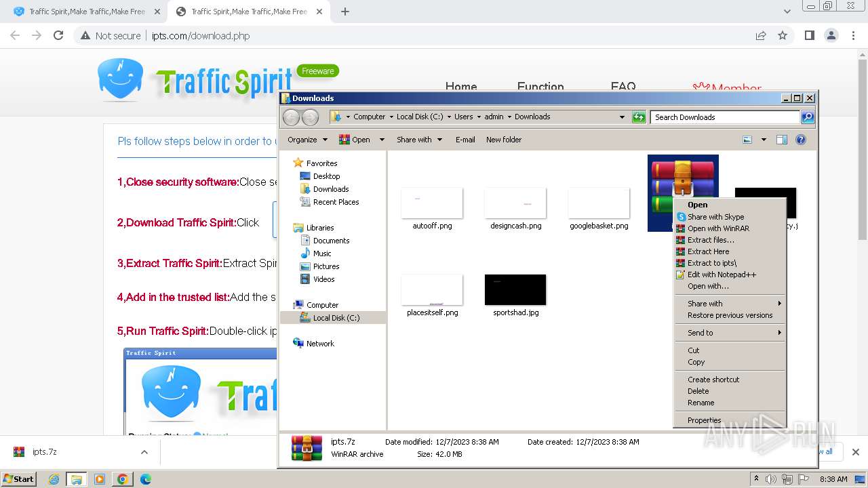The image size is (868, 488).
Task: Choose Share with Skype
Action: tap(729, 217)
